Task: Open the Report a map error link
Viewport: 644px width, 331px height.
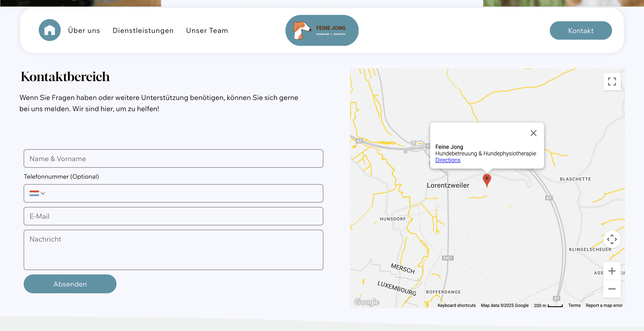Action: pos(604,306)
